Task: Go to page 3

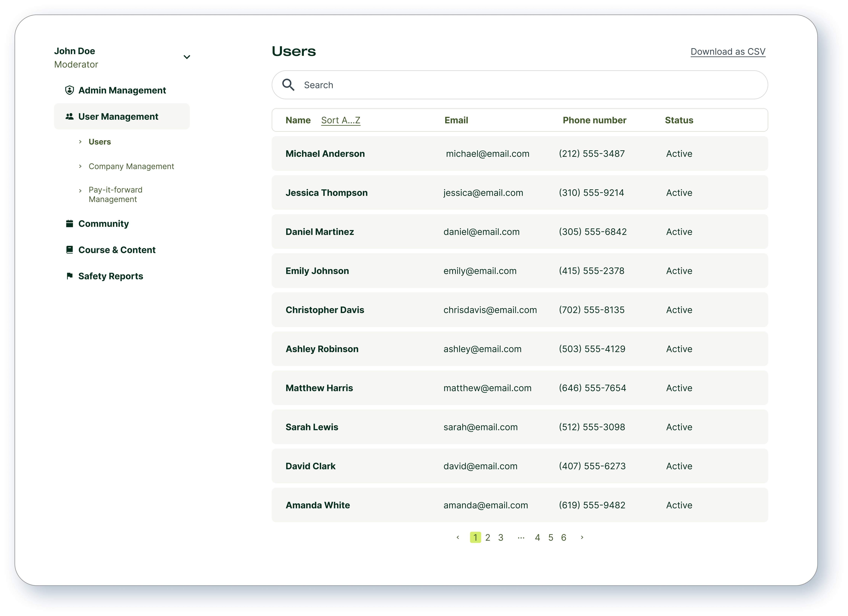Action: (501, 538)
